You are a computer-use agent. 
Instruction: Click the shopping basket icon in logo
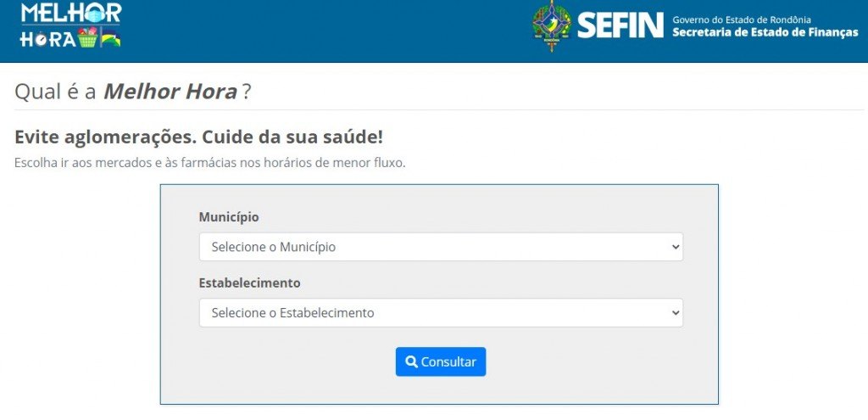click(x=87, y=38)
